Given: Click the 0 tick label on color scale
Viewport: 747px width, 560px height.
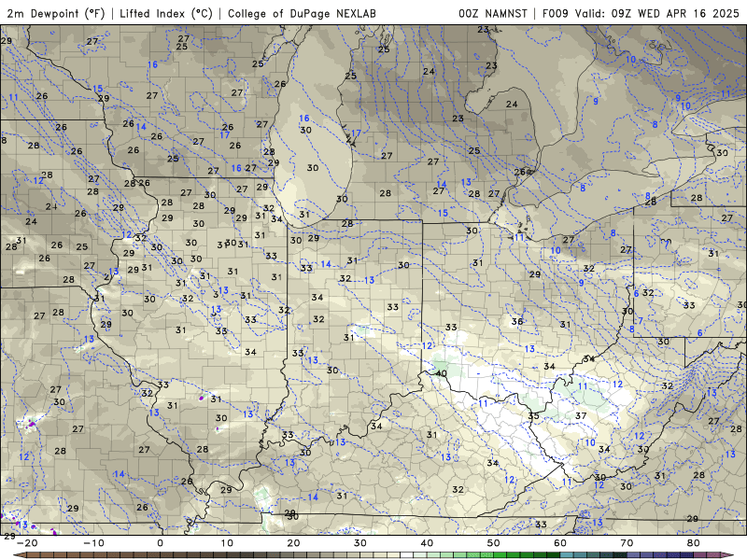Looking at the screenshot, I should point(160,543).
